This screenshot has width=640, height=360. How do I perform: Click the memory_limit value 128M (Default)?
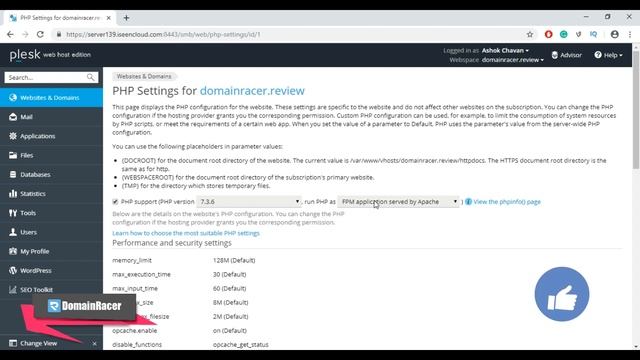point(234,260)
